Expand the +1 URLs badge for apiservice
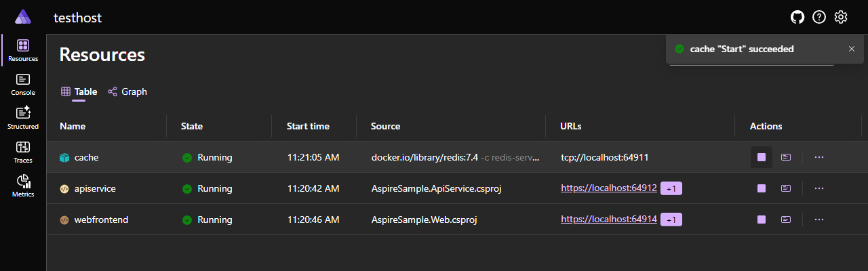The image size is (868, 271). pyautogui.click(x=671, y=188)
